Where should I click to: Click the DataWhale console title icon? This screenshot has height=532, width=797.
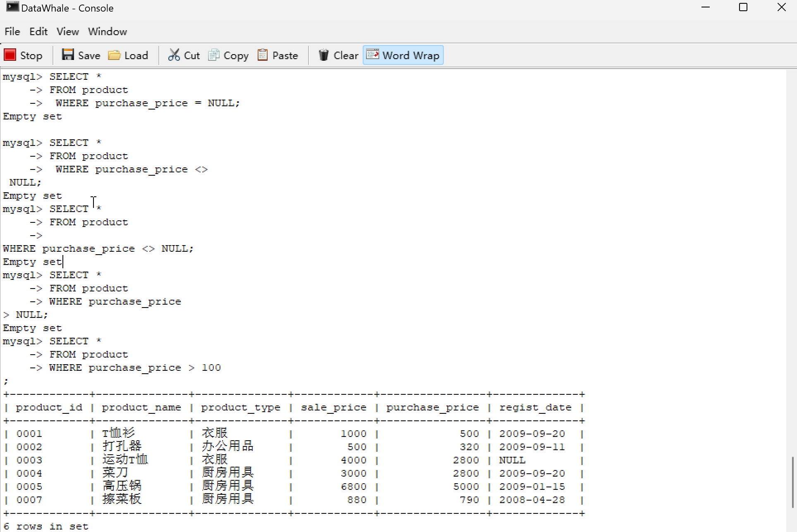12,7
